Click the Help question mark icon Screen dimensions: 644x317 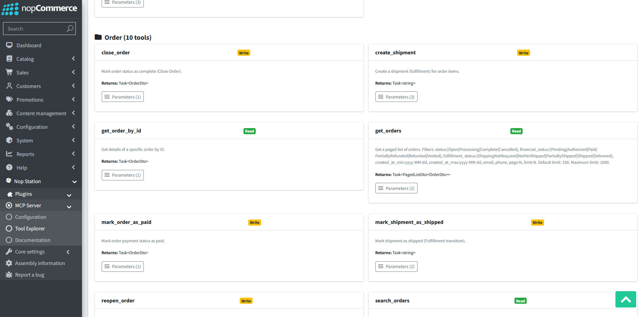point(9,168)
